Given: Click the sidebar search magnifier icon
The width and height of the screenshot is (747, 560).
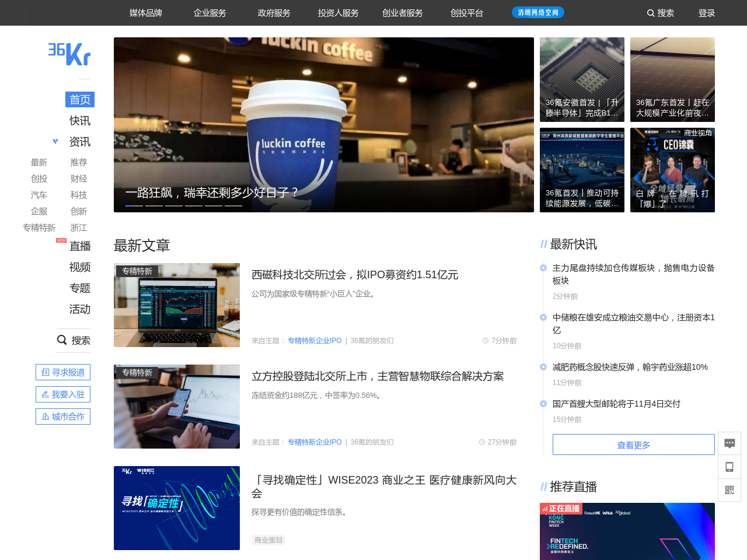Looking at the screenshot, I should point(62,340).
